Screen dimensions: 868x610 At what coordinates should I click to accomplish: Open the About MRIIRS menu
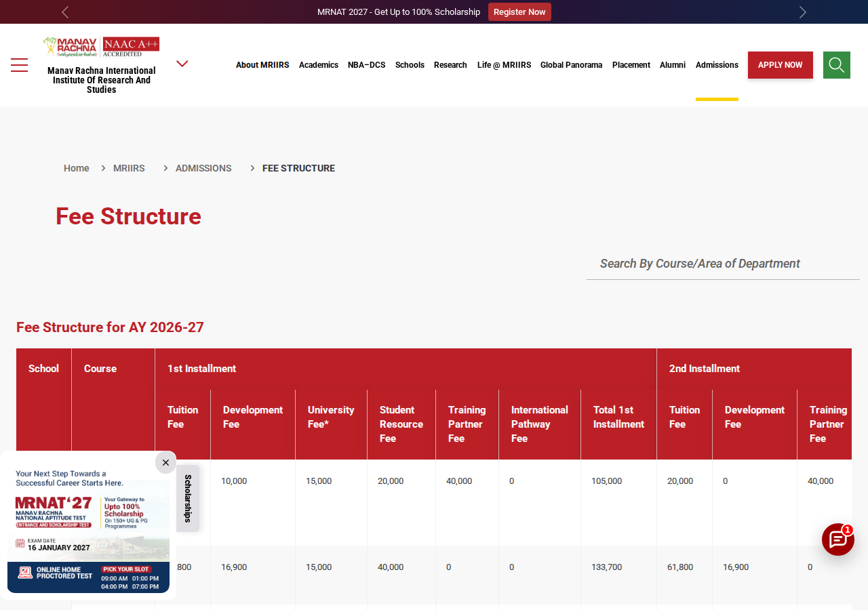(262, 65)
